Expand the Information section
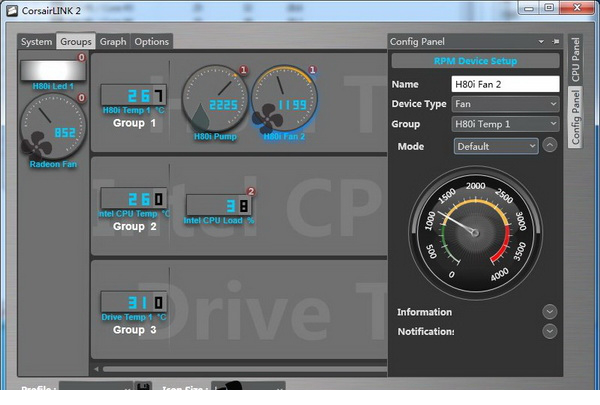Screen dimensions: 600x405 click(549, 312)
